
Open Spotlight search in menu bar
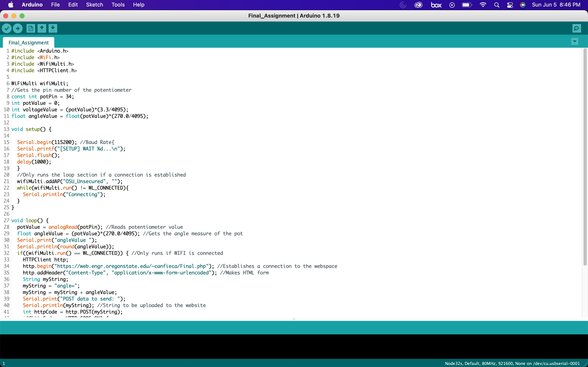[497, 5]
